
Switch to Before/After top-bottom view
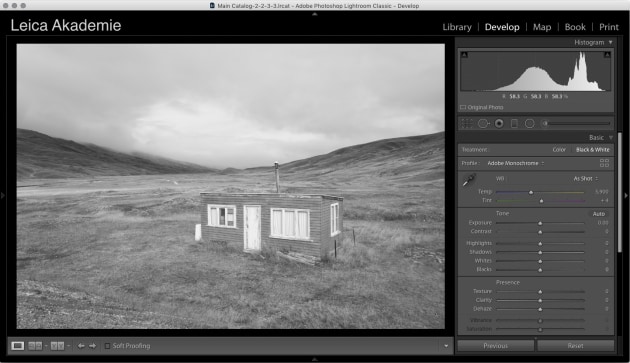(57, 346)
